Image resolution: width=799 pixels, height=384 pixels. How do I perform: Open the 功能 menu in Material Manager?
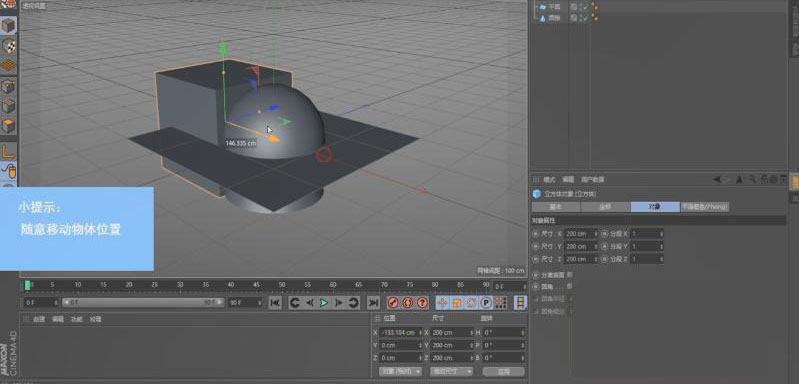76,319
